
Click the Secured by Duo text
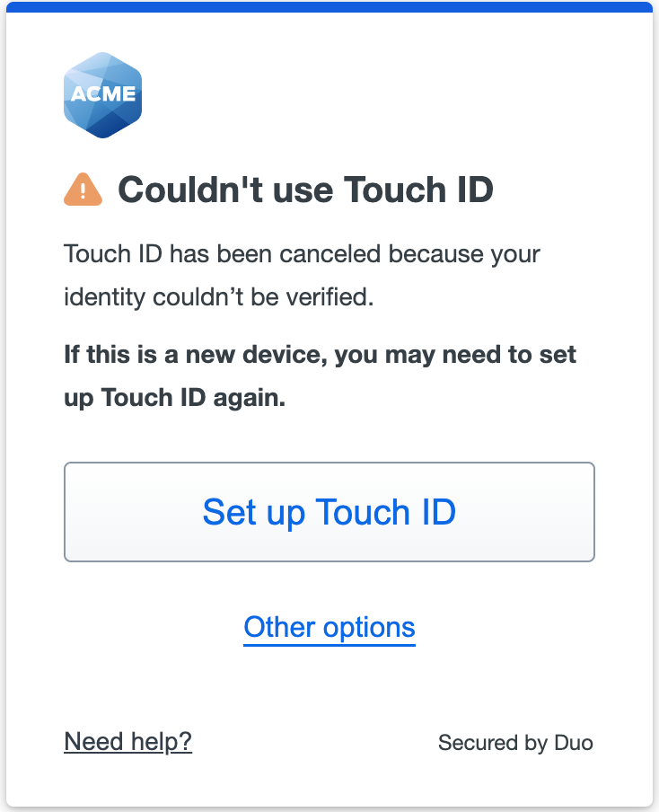(x=515, y=743)
